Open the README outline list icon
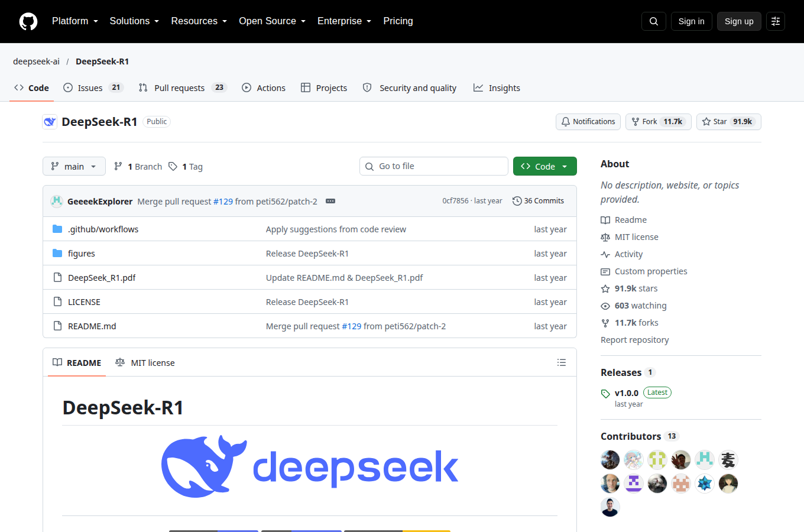This screenshot has width=804, height=532. point(562,362)
